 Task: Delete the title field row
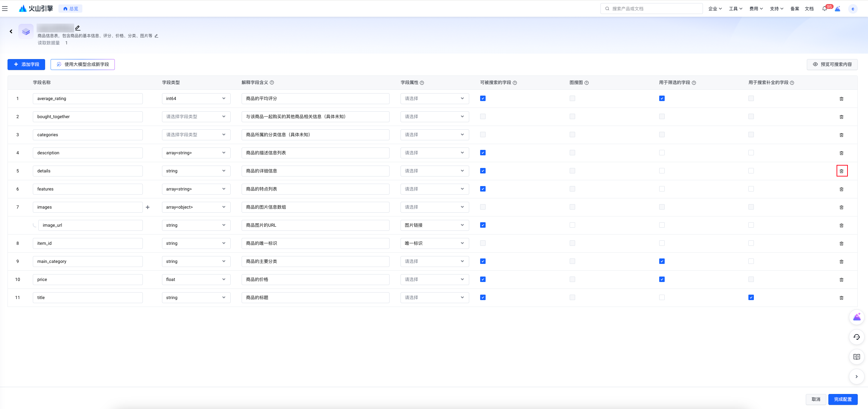coord(842,298)
